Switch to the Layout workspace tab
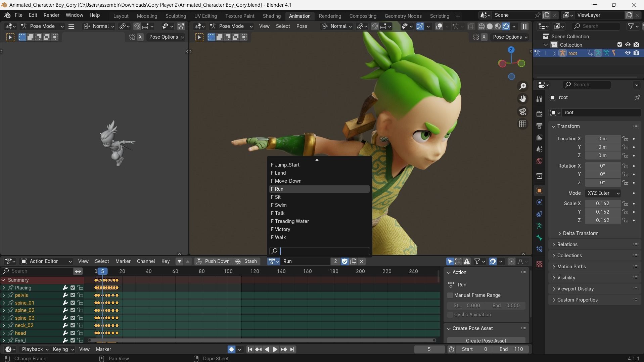Image resolution: width=644 pixels, height=362 pixels. click(x=121, y=16)
